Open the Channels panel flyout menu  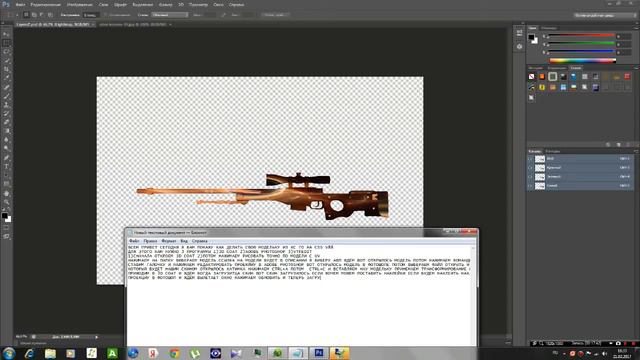636,151
